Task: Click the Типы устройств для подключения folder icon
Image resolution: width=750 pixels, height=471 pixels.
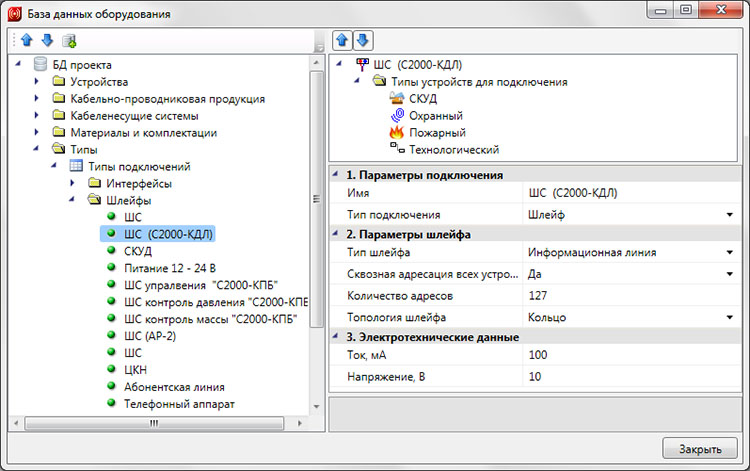Action: [x=380, y=81]
